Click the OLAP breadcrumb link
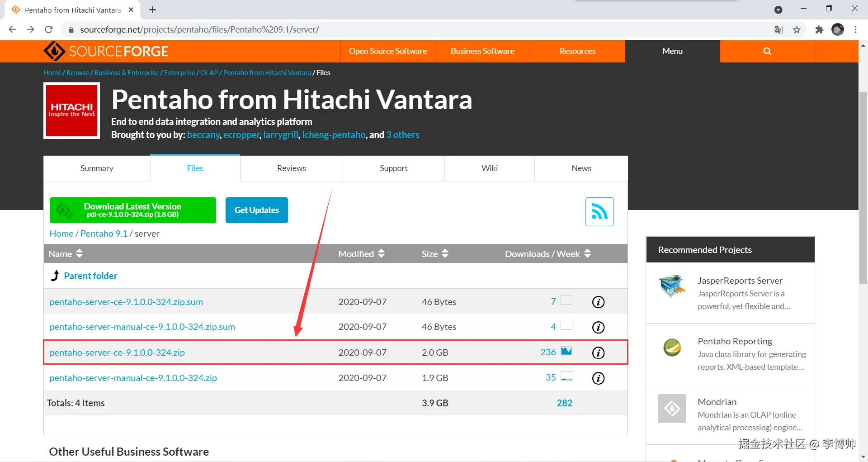Viewport: 868px width, 462px height. point(209,72)
